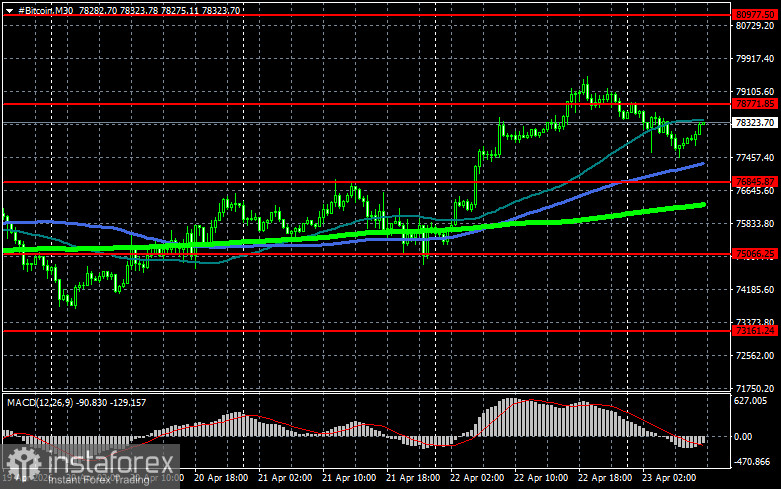Select the current price label 78323.70
This screenshot has width=781, height=489.
tap(755, 122)
